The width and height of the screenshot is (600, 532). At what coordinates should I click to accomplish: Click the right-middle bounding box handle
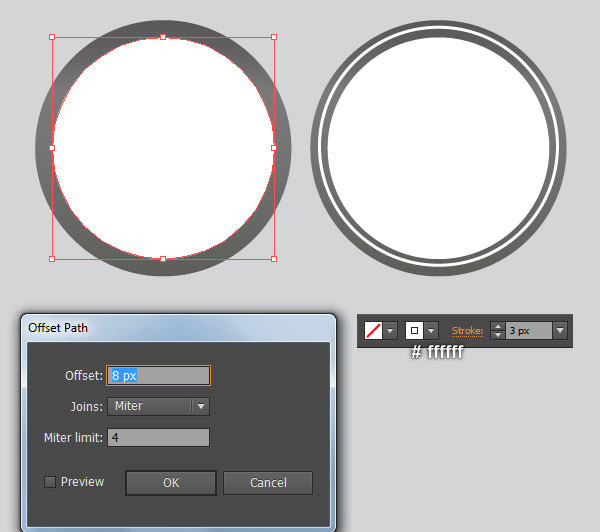point(274,148)
